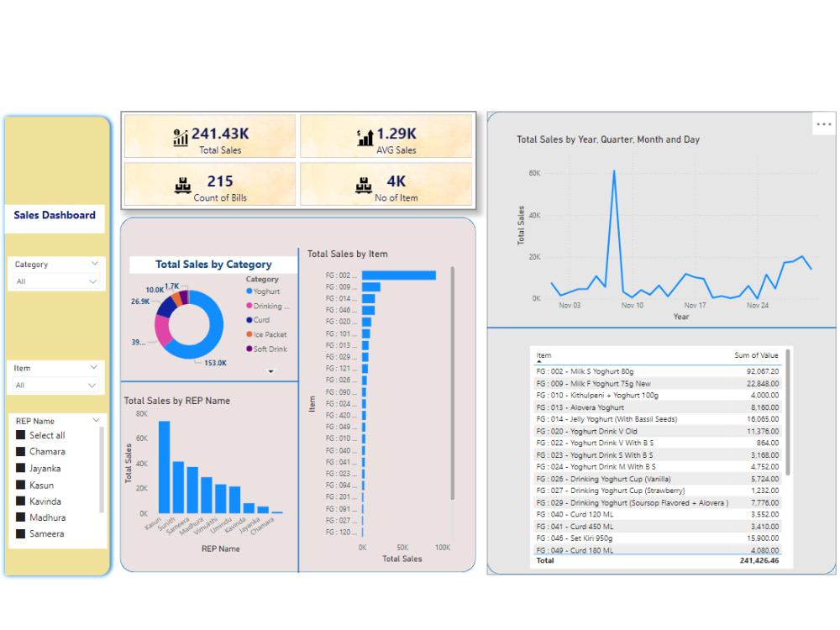This screenshot has width=840, height=630.
Task: Select row FG : 014 - Jelly Yoghurt
Action: point(658,419)
